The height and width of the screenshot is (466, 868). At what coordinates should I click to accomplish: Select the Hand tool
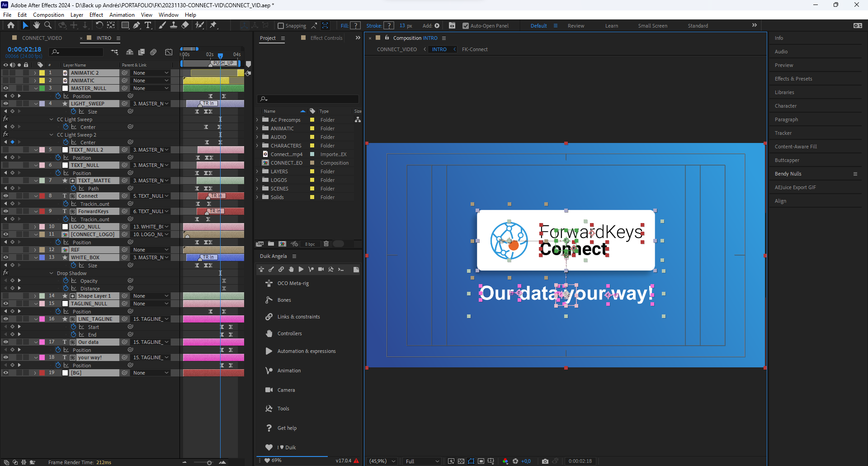click(36, 25)
